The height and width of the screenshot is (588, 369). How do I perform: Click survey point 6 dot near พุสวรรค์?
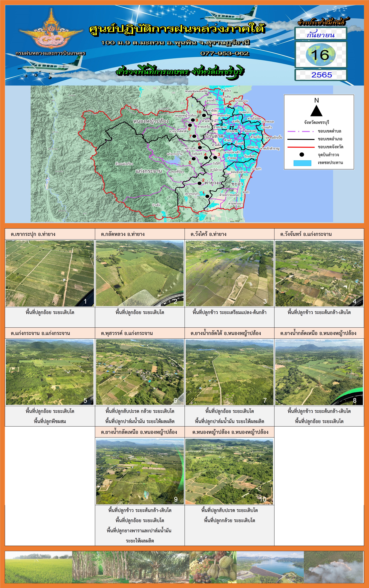click(x=200, y=147)
